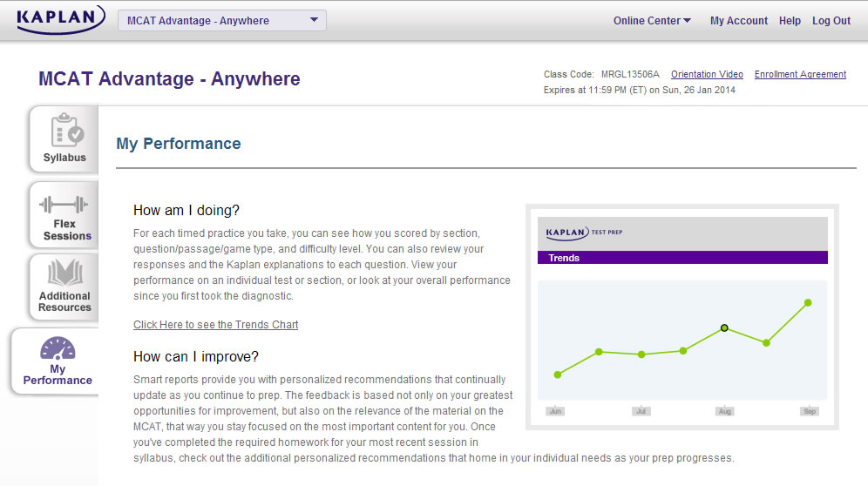Open the MCAT Advantage - Anywhere course dropdown
Image resolution: width=868 pixels, height=486 pixels.
222,21
